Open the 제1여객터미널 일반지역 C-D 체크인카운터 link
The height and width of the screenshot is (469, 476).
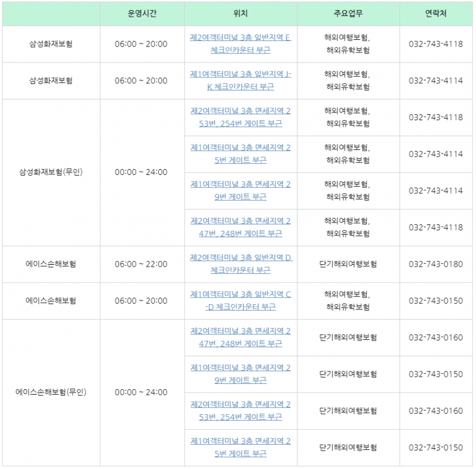[240, 301]
